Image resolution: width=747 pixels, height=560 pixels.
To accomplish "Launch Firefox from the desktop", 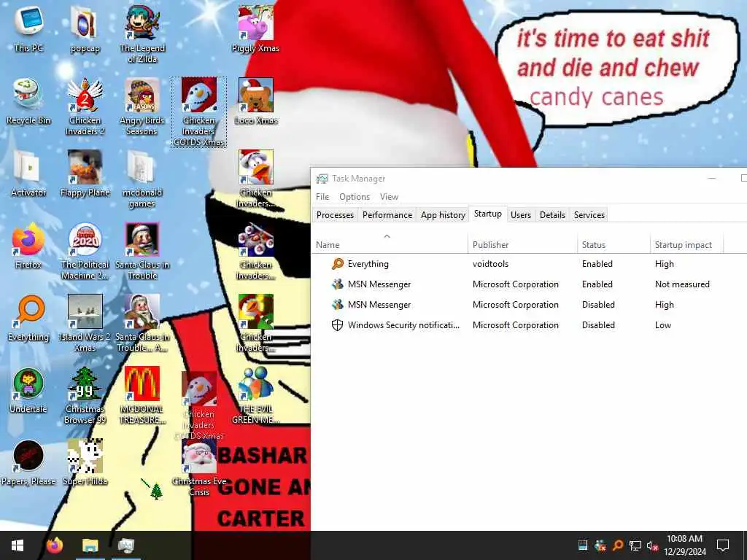I will [x=28, y=246].
